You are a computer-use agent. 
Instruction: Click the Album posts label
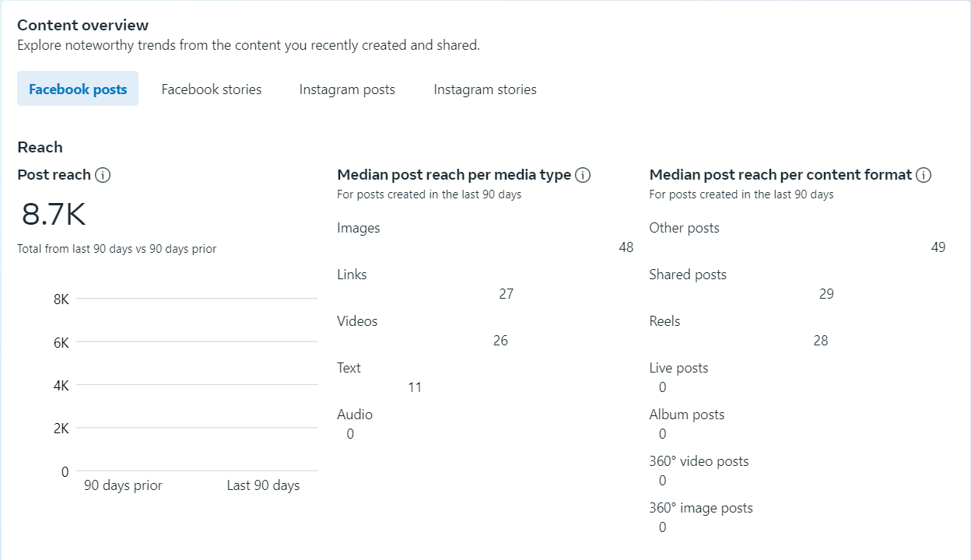point(686,415)
